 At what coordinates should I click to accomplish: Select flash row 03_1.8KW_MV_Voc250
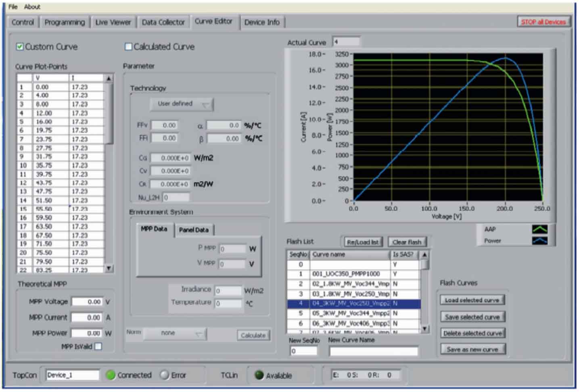354,294
